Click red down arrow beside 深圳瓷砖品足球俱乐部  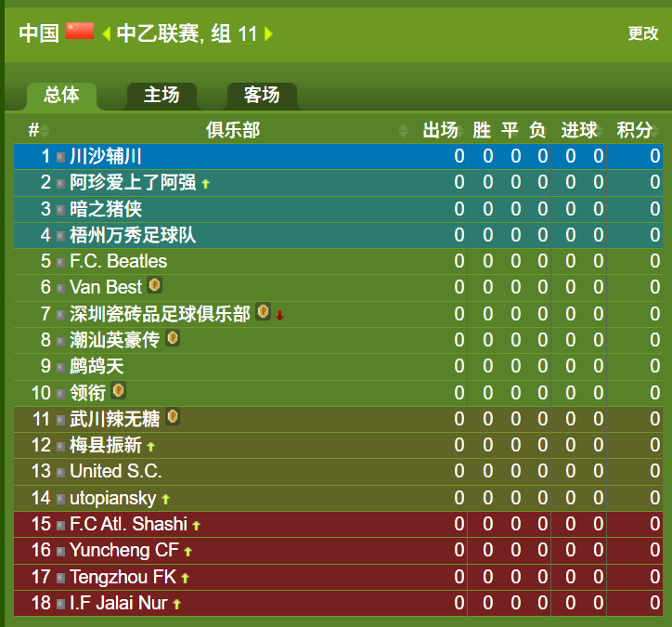pos(280,315)
